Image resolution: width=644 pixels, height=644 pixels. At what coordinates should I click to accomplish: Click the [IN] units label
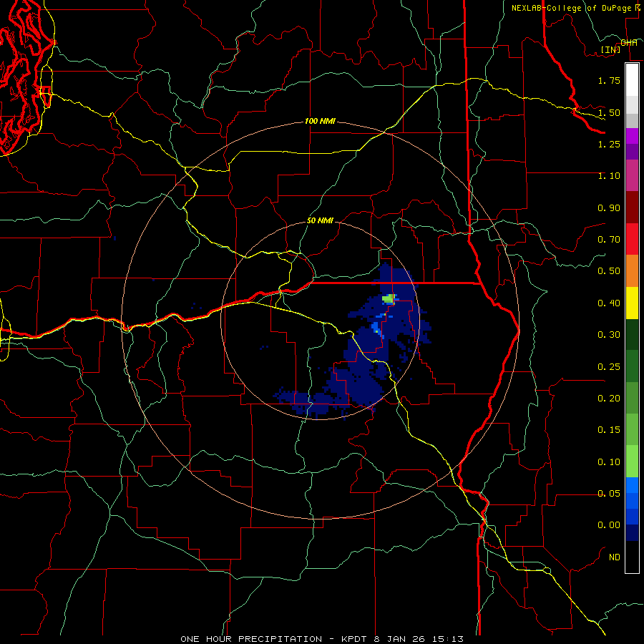[611, 49]
